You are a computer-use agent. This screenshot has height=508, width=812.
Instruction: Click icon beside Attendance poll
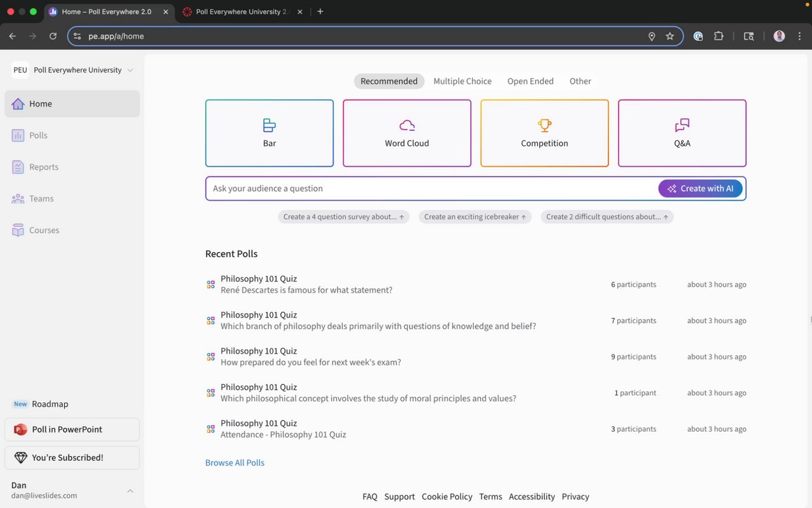[211, 429]
